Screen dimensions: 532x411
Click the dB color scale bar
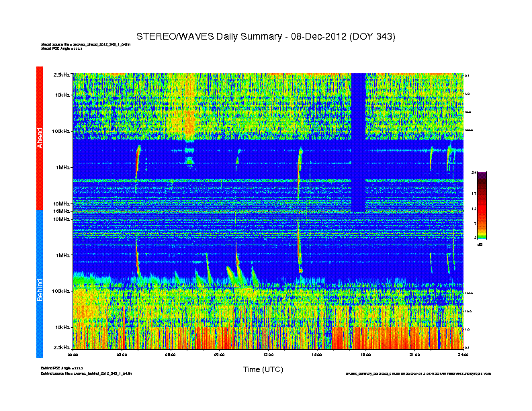(x=482, y=205)
